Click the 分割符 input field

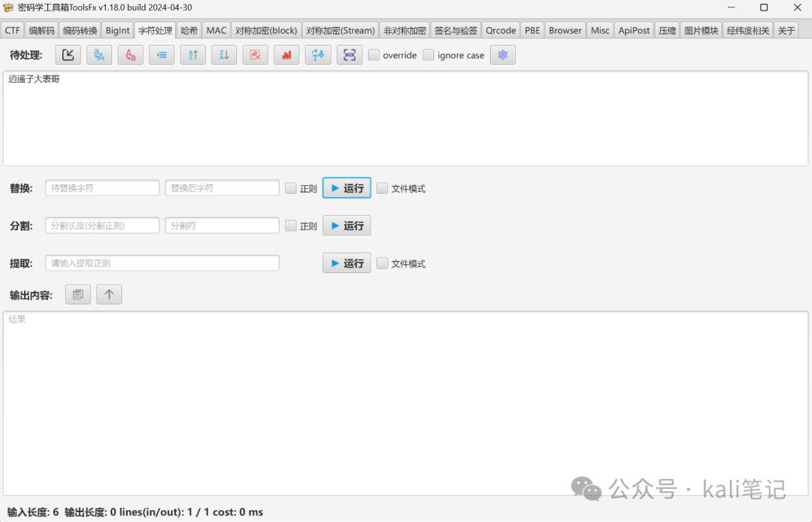click(x=222, y=225)
